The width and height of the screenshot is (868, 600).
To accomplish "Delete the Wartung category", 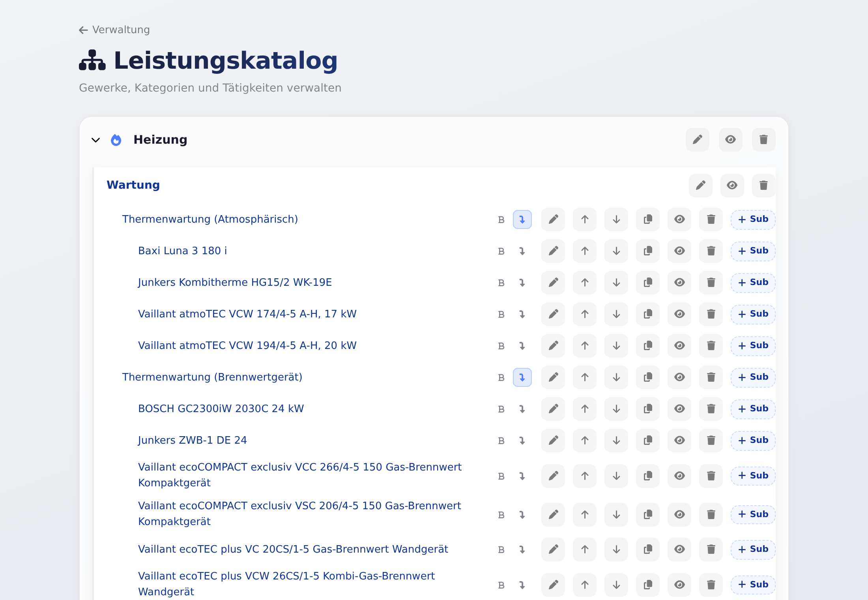I will (763, 186).
